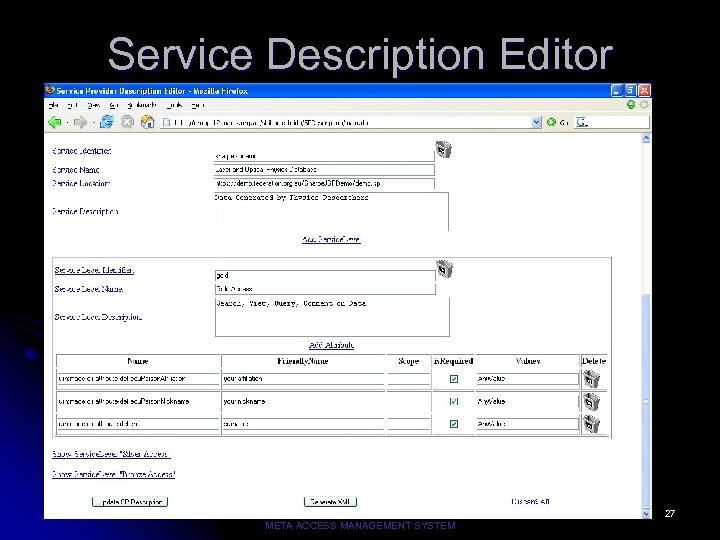Image resolution: width=720 pixels, height=540 pixels.
Task: Show ServiceLevel 'Bronze Access' link
Action: 113,474
